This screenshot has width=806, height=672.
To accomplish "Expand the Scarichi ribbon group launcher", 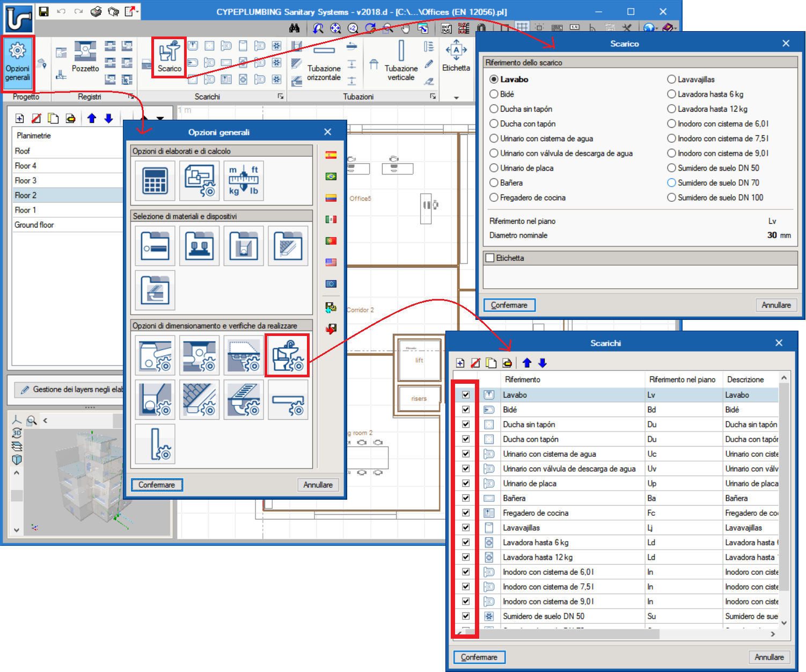I will coord(280,97).
